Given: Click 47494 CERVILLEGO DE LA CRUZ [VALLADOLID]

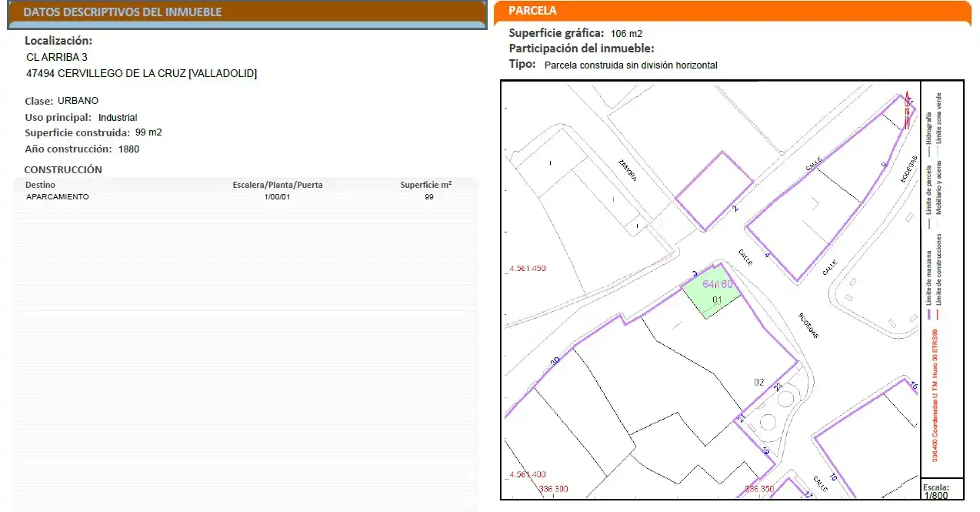Looking at the screenshot, I should point(142,74).
